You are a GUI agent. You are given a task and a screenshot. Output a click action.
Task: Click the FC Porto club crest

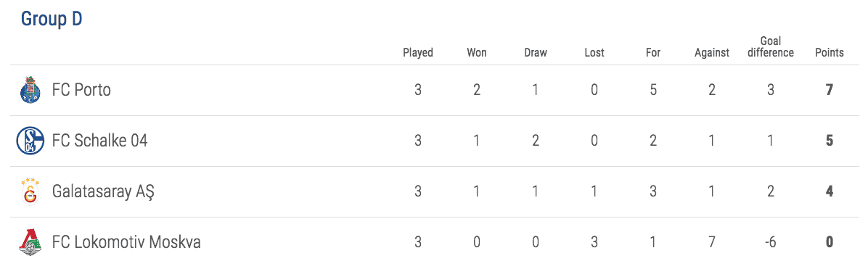click(x=30, y=90)
